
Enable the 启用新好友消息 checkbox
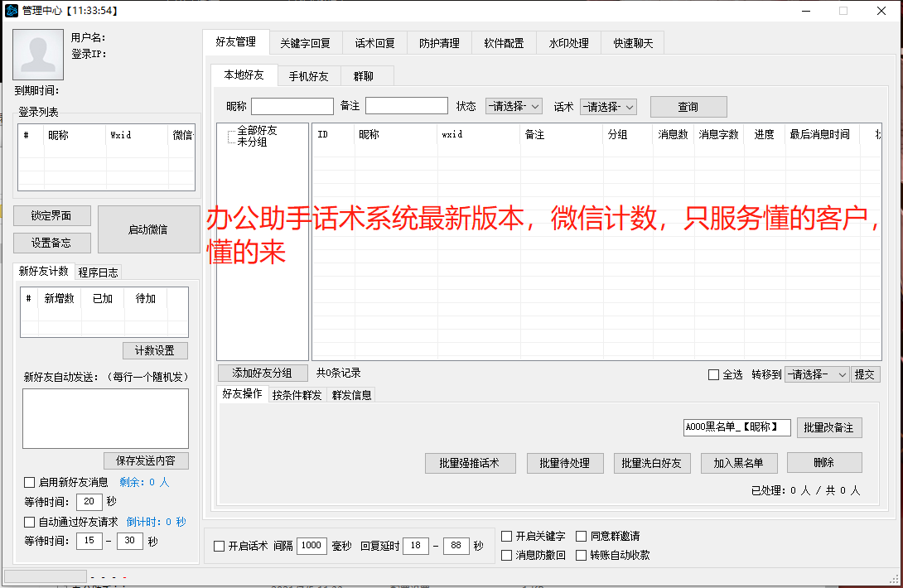click(x=29, y=482)
